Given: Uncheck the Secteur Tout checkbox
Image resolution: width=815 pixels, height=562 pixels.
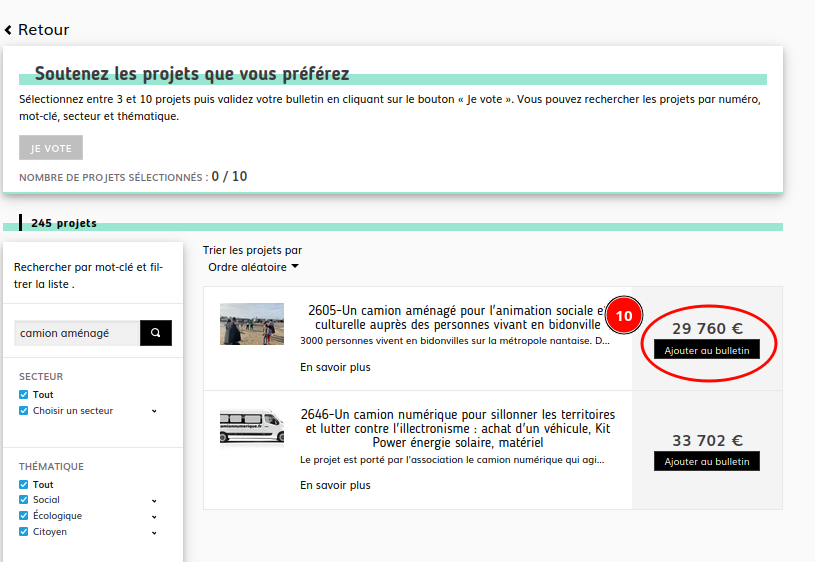Looking at the screenshot, I should tap(23, 395).
